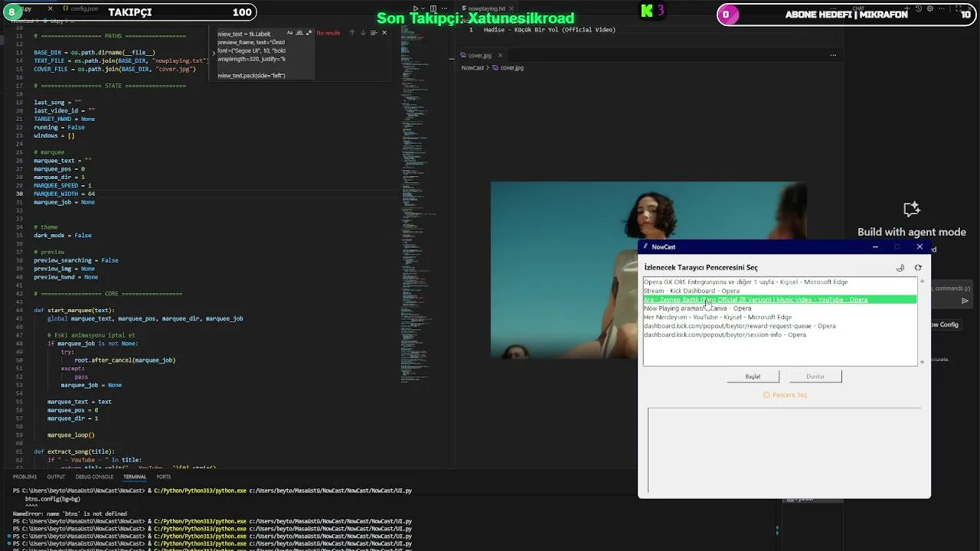Open More Actions menu of cover.jpg editor group
The image size is (980, 551).
pos(833,55)
